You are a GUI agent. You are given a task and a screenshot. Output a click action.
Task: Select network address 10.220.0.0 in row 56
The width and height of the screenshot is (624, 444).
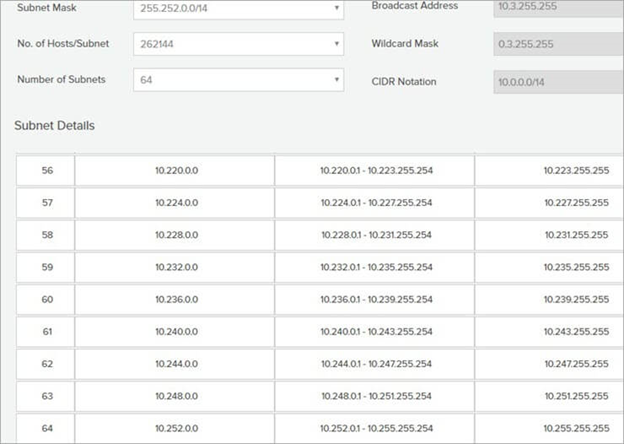click(176, 171)
